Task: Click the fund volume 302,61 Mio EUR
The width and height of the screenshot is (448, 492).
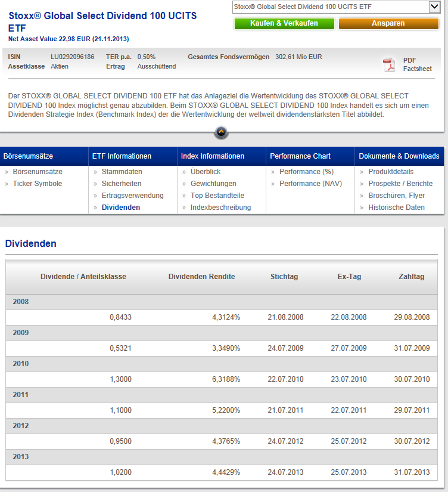Action: 299,57
